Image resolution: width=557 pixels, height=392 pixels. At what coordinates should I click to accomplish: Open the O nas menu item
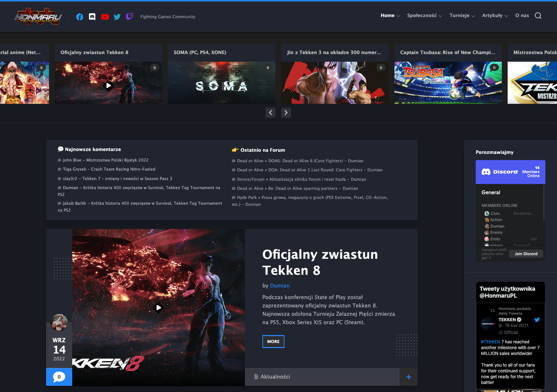[522, 16]
